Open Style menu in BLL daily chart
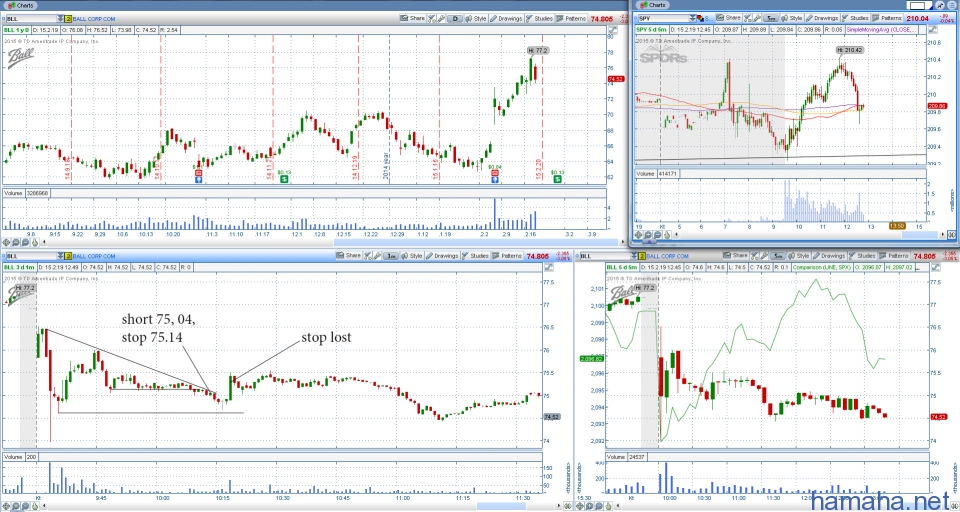The height and width of the screenshot is (512, 960). click(x=476, y=18)
